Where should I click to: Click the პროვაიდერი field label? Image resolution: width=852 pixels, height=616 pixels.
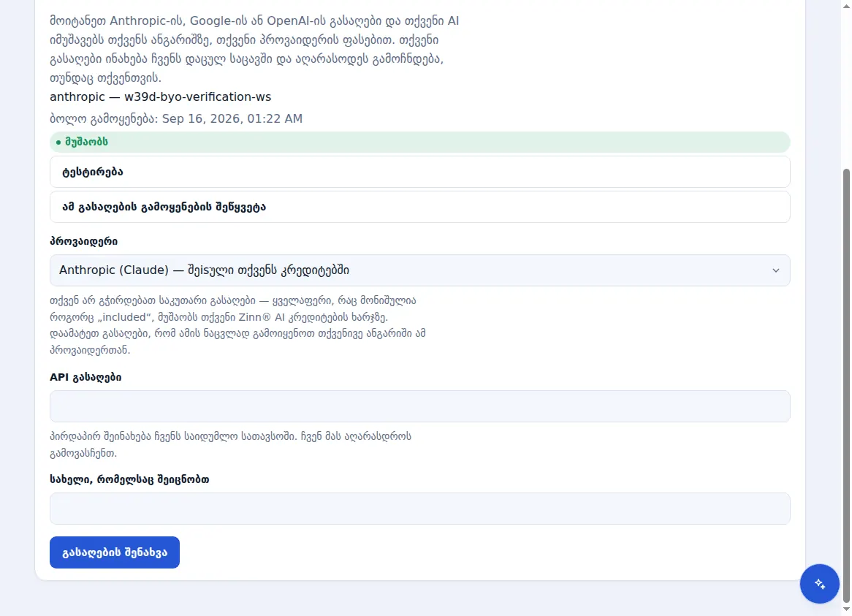[x=84, y=241]
